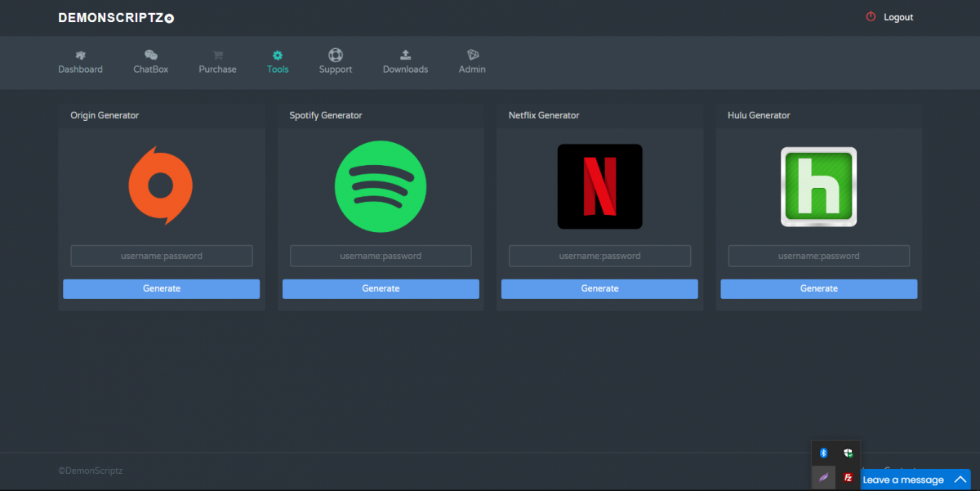Viewport: 980px width, 491px height.
Task: Click the Purchase cart icon
Action: [217, 56]
